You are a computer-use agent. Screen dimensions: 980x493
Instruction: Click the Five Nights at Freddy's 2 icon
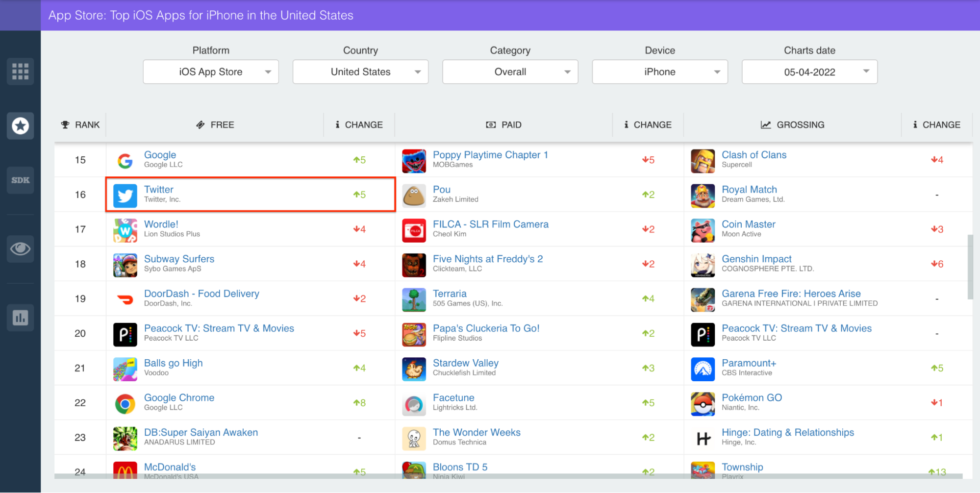tap(414, 265)
